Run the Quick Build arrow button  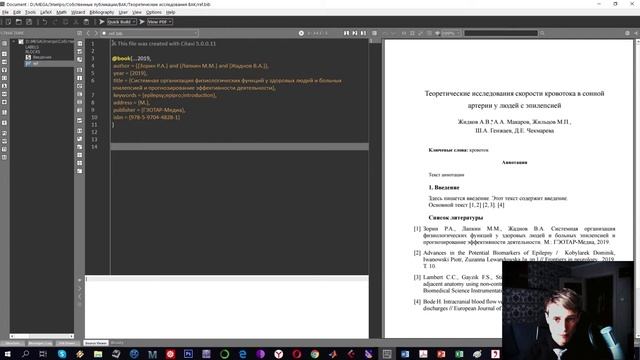click(x=102, y=22)
